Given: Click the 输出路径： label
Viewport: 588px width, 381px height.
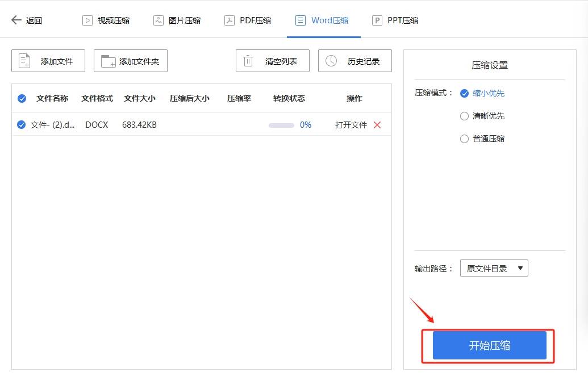Looking at the screenshot, I should pyautogui.click(x=434, y=268).
